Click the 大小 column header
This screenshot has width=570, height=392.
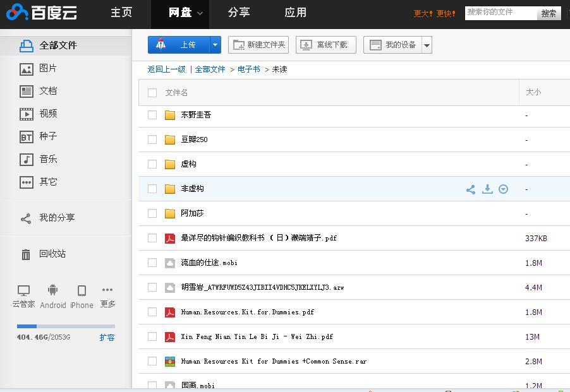[533, 92]
